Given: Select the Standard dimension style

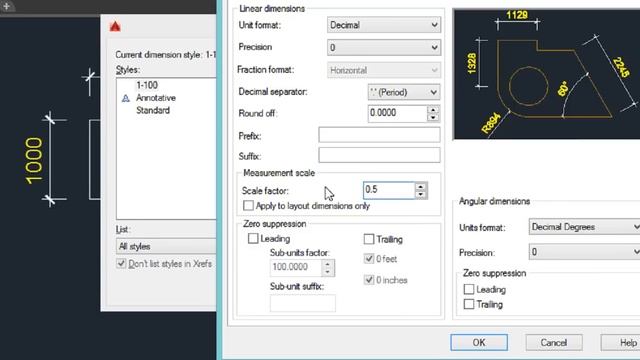Looking at the screenshot, I should pos(153,110).
